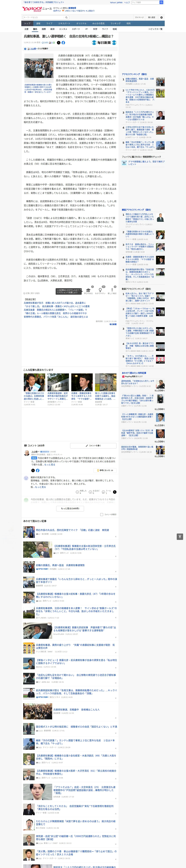Viewport: 186px width, 868px height.
Task: Select the IT category tab
Action: tap(86, 29)
